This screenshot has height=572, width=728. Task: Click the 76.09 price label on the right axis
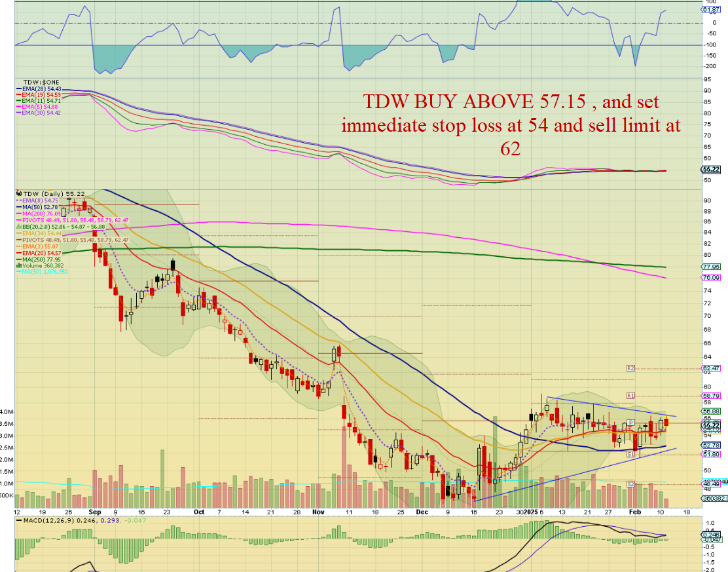pyautogui.click(x=711, y=277)
